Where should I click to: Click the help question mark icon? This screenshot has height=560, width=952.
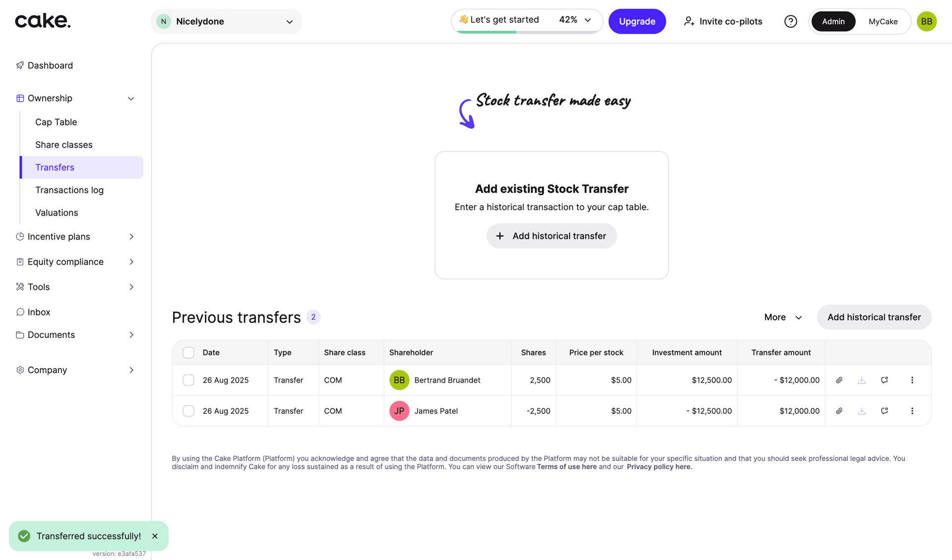pos(790,21)
